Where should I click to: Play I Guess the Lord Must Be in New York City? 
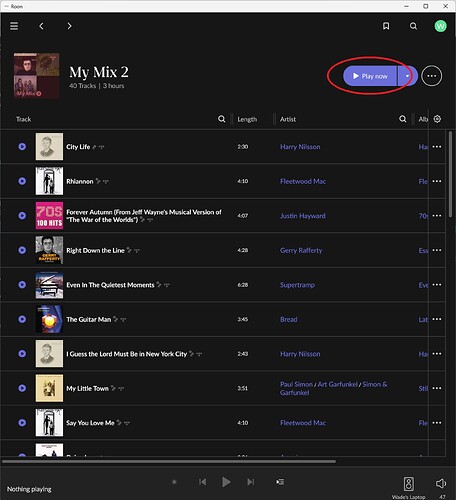pyautogui.click(x=22, y=354)
